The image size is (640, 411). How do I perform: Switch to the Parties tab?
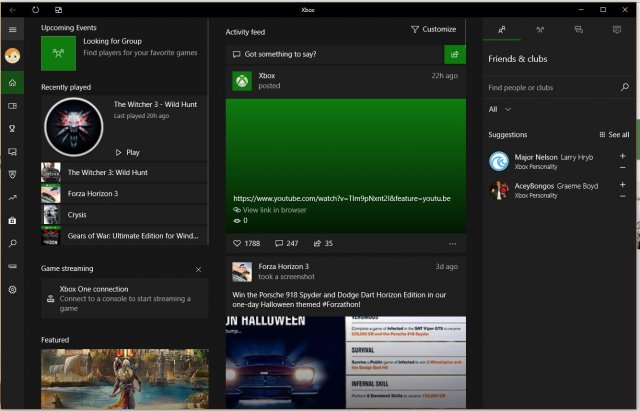[541, 30]
